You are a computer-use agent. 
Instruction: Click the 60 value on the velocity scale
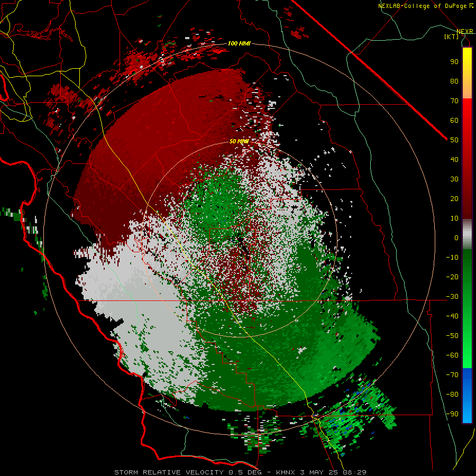pyautogui.click(x=454, y=120)
